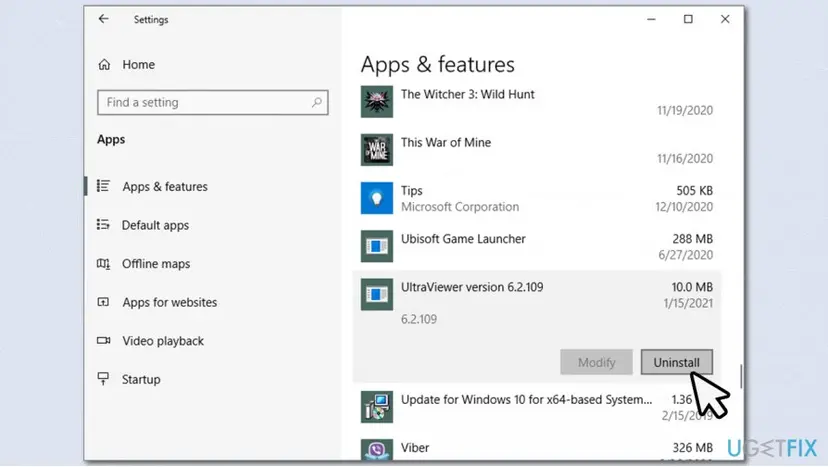Viewport: 828px width, 467px height.
Task: Click the apps list scrollbar thumb
Action: 741,377
